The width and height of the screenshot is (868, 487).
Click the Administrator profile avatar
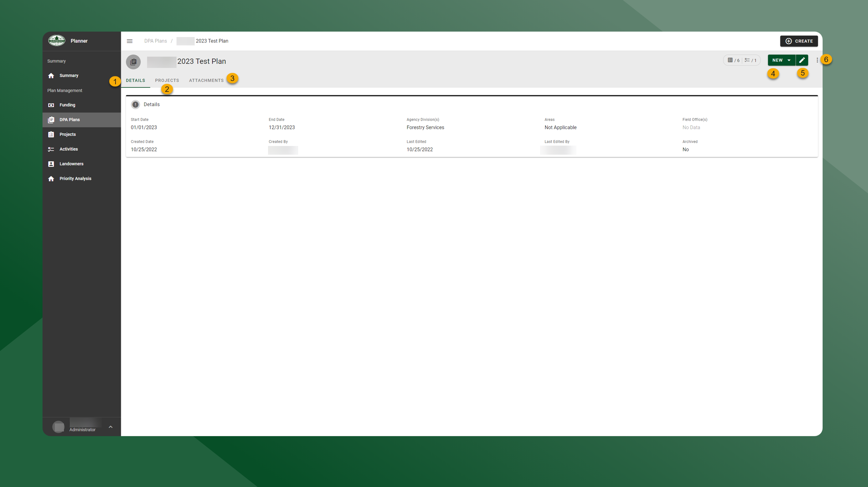(58, 426)
